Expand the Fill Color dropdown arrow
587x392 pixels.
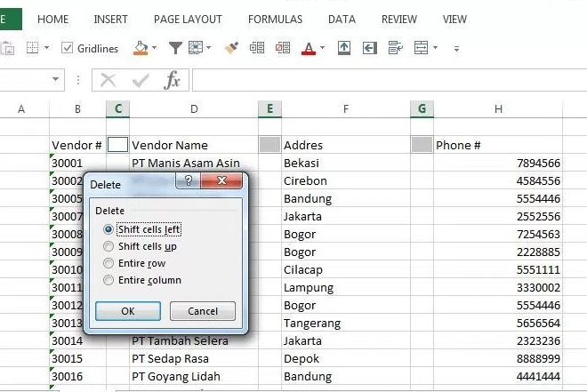pos(154,48)
